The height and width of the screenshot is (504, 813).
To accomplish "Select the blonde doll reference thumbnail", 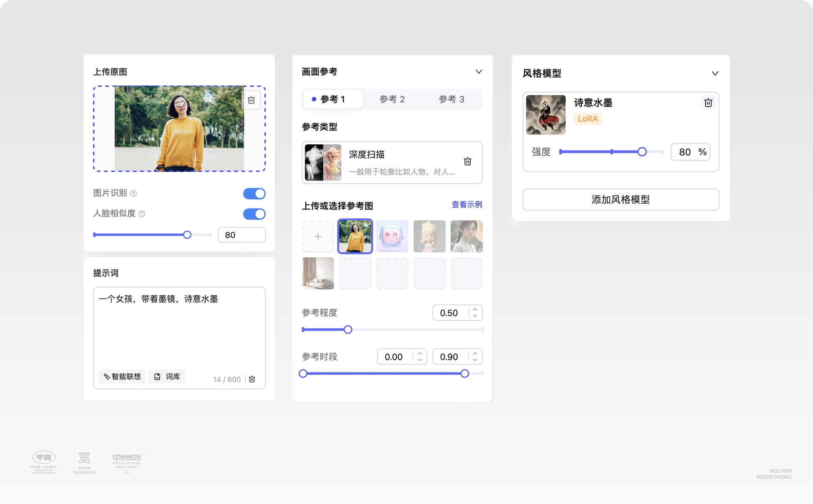I will (429, 237).
